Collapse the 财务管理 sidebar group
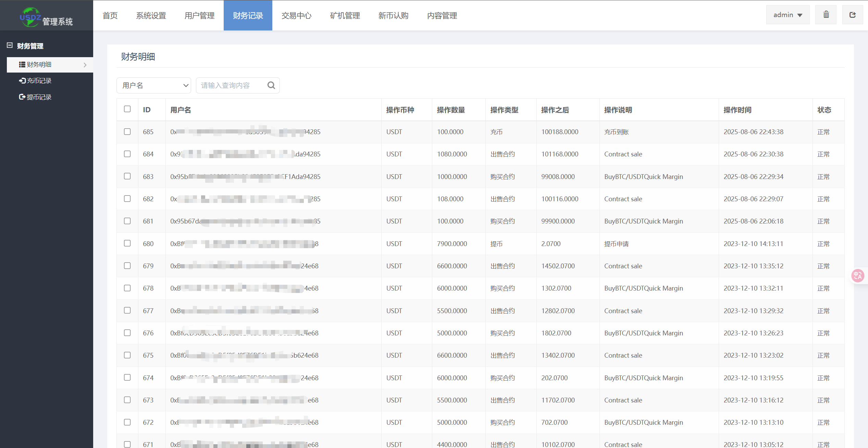The image size is (868, 448). click(x=10, y=46)
